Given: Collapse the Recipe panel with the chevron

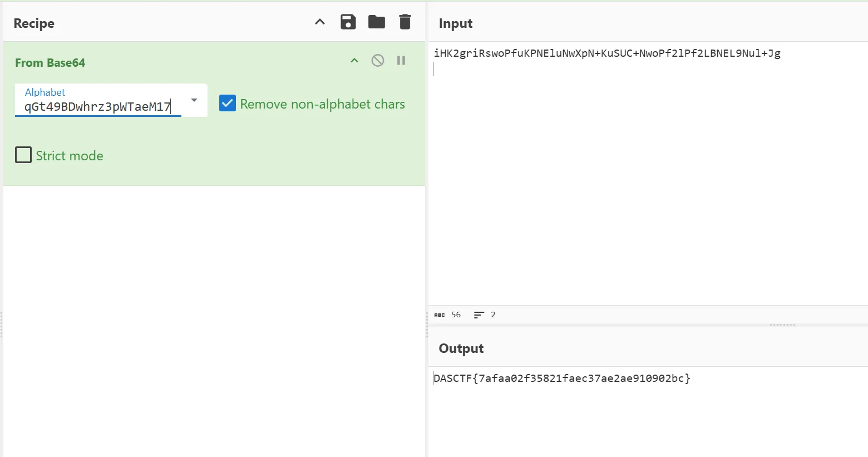Looking at the screenshot, I should click(320, 22).
